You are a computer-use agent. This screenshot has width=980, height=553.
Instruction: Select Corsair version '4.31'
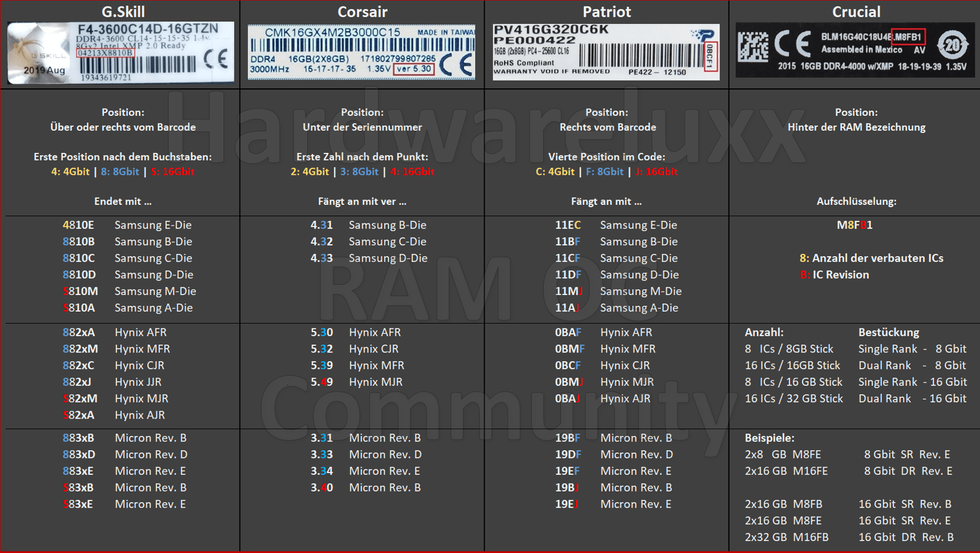[x=321, y=225]
